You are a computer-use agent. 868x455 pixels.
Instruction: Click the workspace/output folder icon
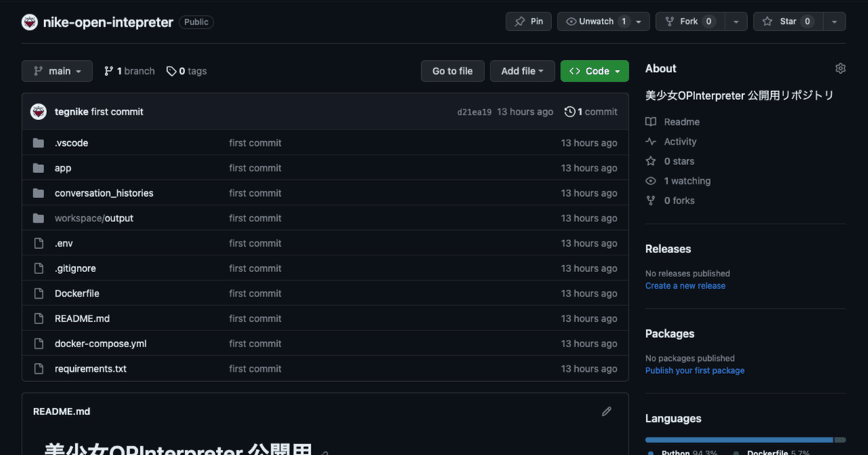pos(38,218)
